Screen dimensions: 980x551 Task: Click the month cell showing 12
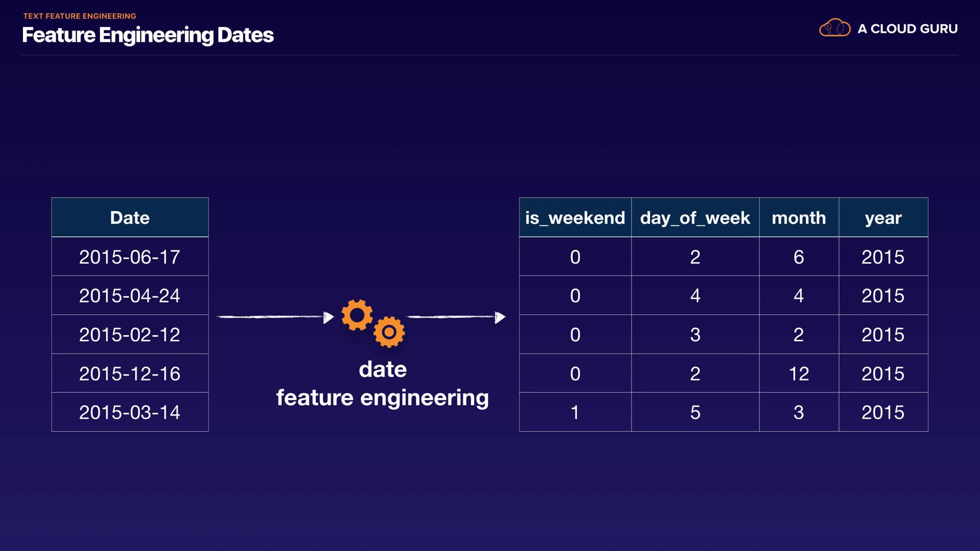[798, 373]
